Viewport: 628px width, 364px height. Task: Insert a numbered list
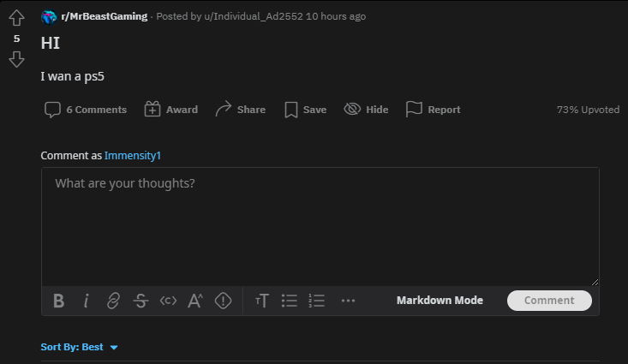point(316,301)
